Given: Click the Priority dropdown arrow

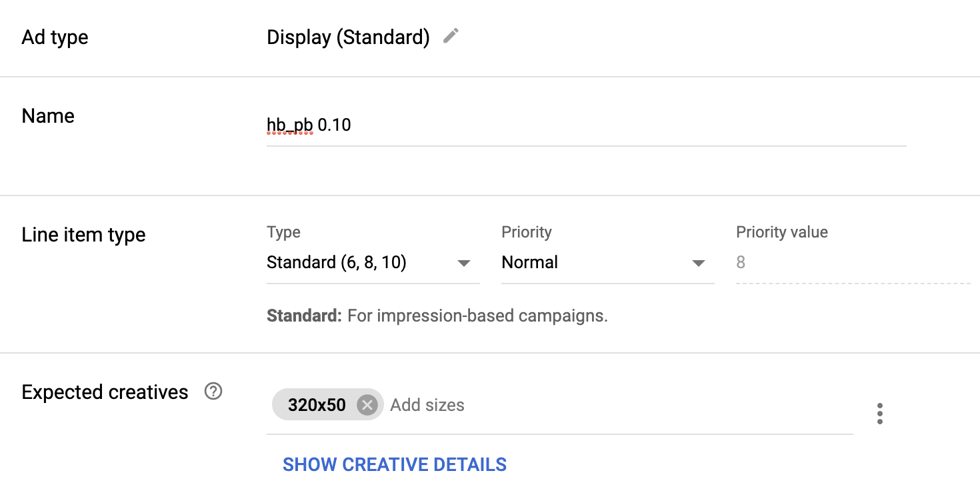Looking at the screenshot, I should click(699, 263).
